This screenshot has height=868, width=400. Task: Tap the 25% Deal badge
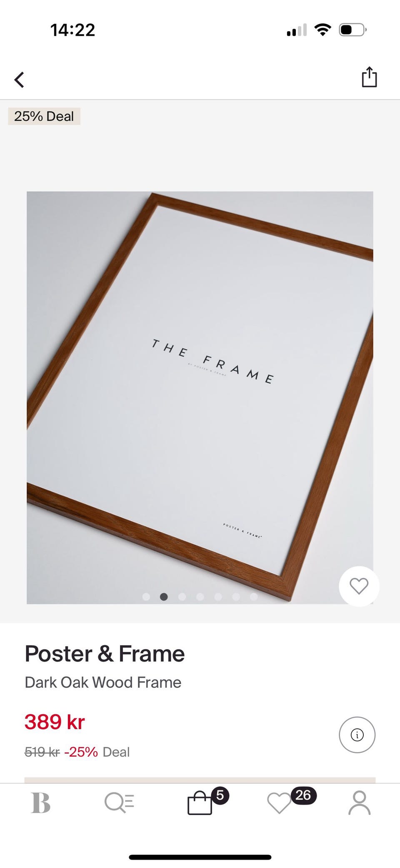[x=44, y=116]
